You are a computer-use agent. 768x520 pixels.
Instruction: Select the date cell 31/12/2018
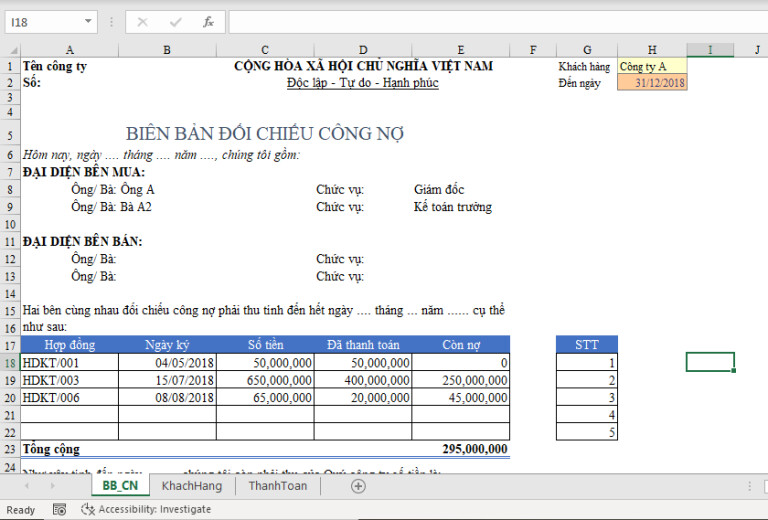pos(652,82)
